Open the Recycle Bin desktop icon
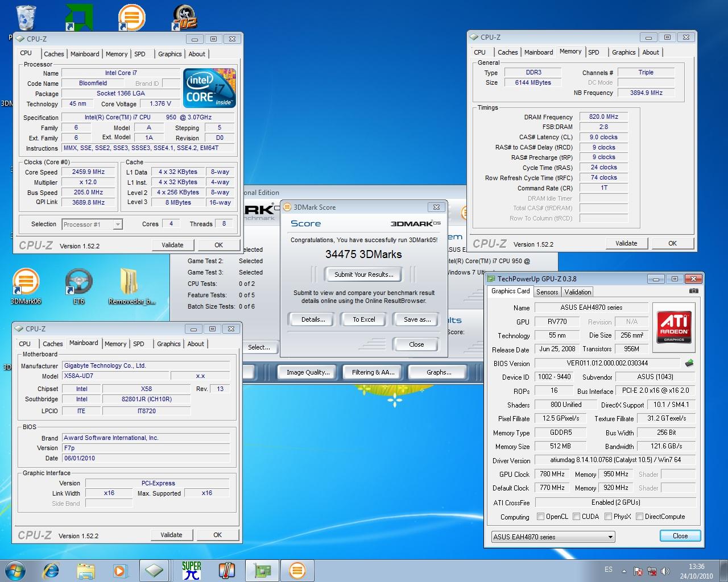728x582 pixels. pyautogui.click(x=26, y=17)
